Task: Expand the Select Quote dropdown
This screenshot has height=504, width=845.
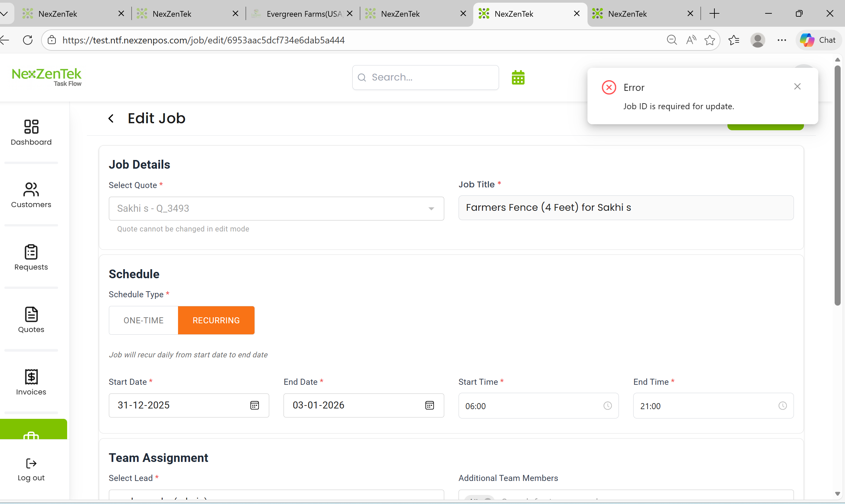Action: (431, 208)
